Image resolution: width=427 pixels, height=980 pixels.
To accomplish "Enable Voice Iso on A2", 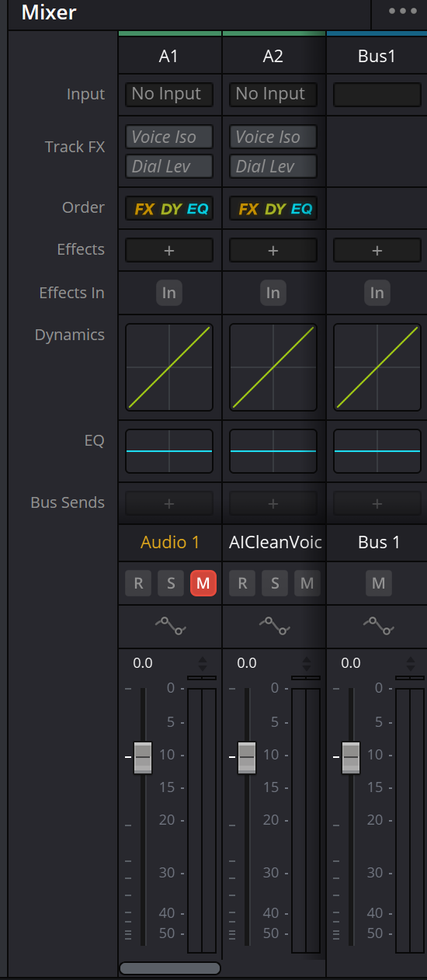I will coord(273,137).
